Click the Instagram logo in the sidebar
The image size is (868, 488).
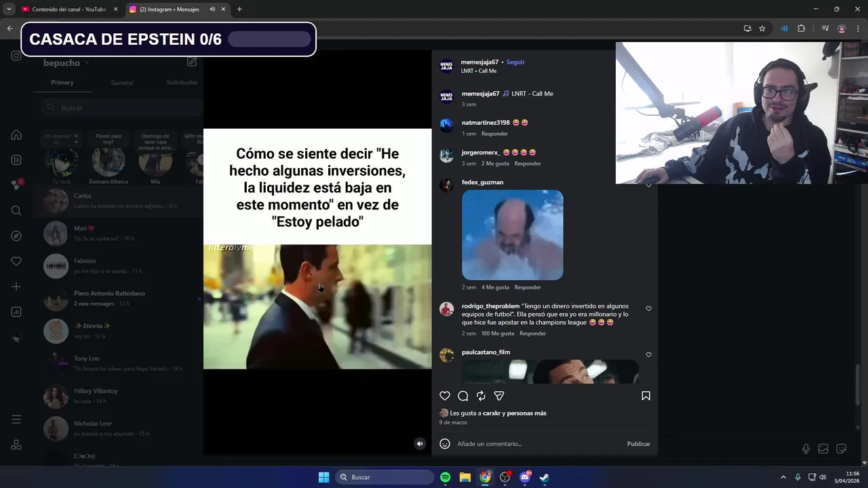(x=16, y=56)
